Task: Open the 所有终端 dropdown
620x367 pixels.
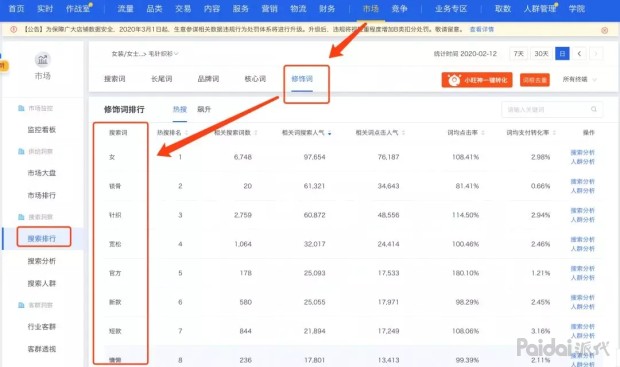Action: tap(579, 79)
